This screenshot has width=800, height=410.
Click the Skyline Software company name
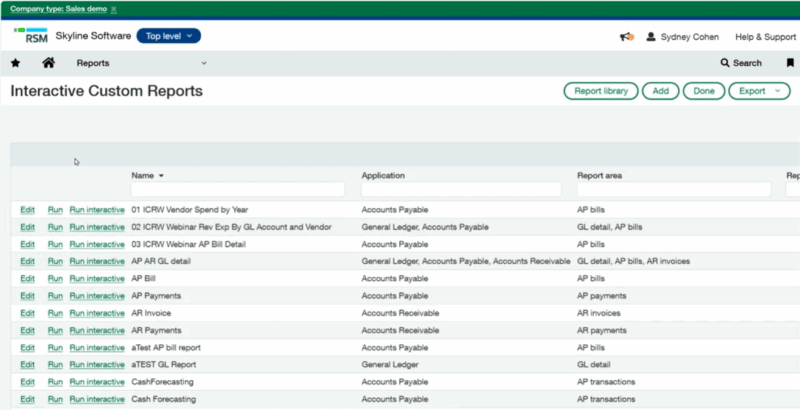[x=93, y=36]
